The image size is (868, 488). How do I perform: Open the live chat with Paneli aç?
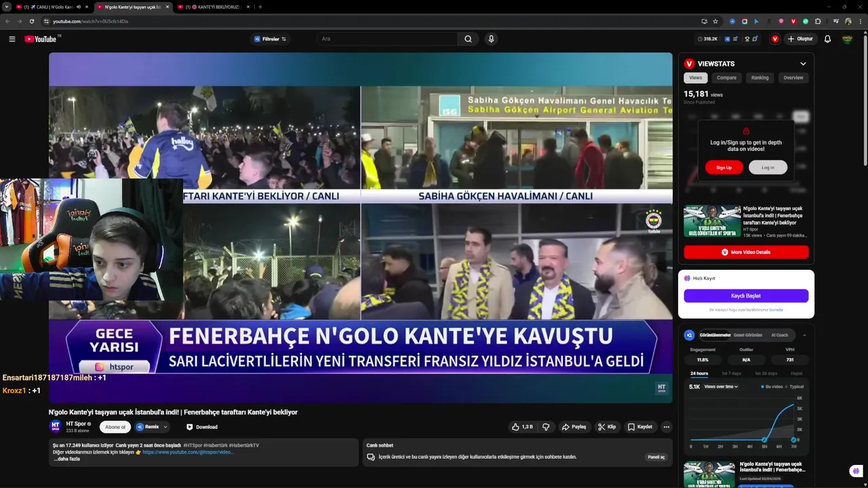656,457
